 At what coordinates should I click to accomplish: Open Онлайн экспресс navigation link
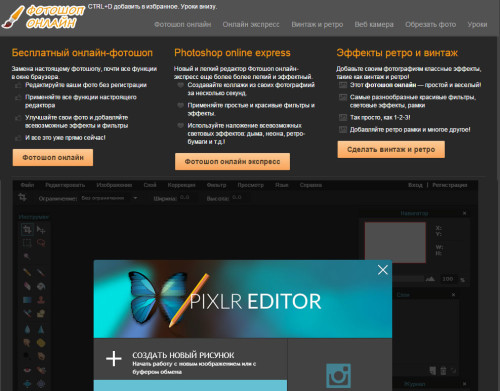[x=251, y=24]
